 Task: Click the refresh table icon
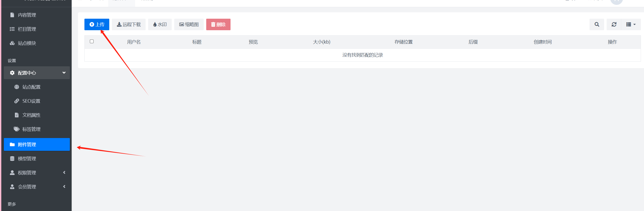(x=614, y=25)
